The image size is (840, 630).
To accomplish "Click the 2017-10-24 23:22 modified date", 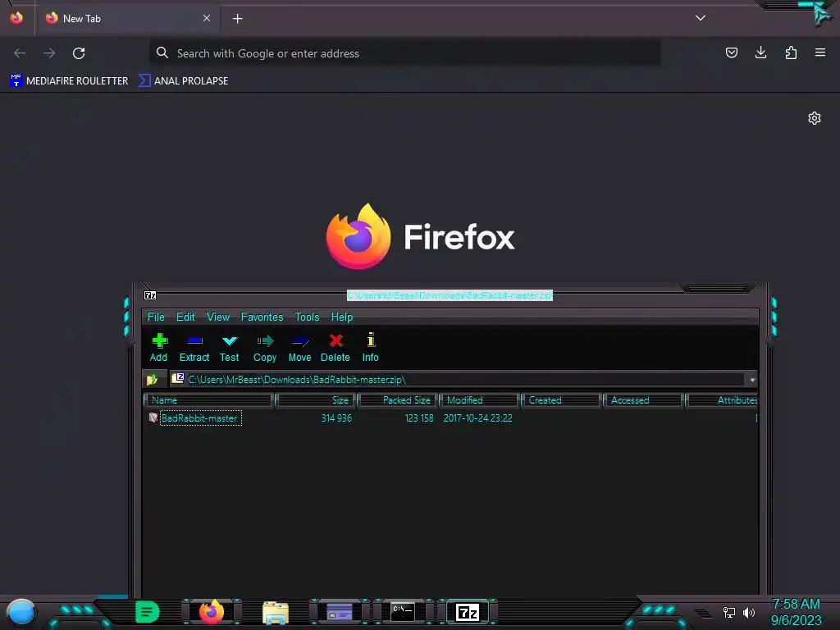I will point(478,418).
